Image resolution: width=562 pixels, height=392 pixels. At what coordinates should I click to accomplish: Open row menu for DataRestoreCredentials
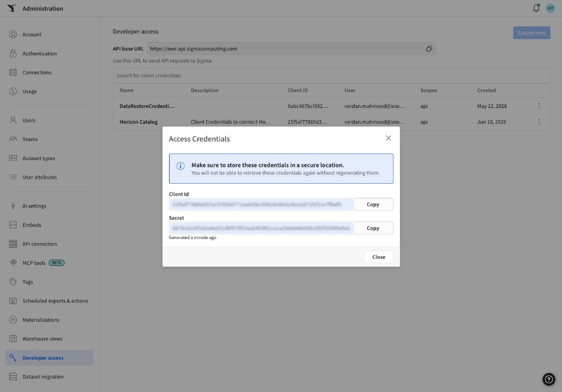coord(539,106)
